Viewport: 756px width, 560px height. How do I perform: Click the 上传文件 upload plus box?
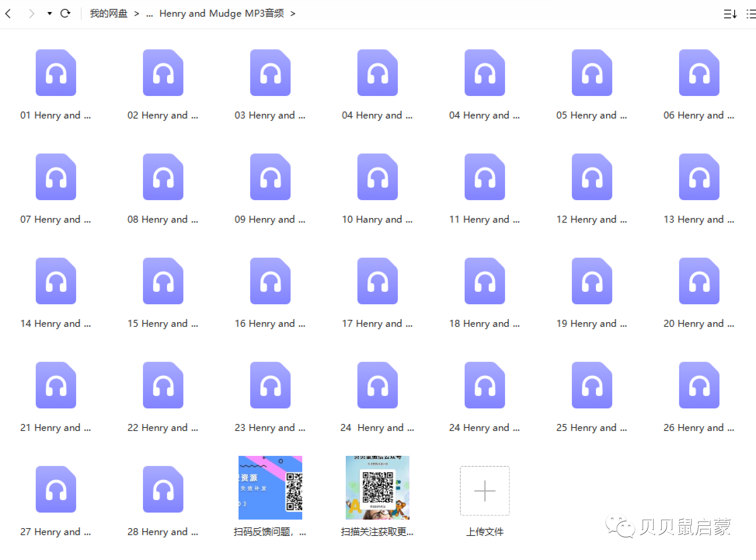point(484,490)
